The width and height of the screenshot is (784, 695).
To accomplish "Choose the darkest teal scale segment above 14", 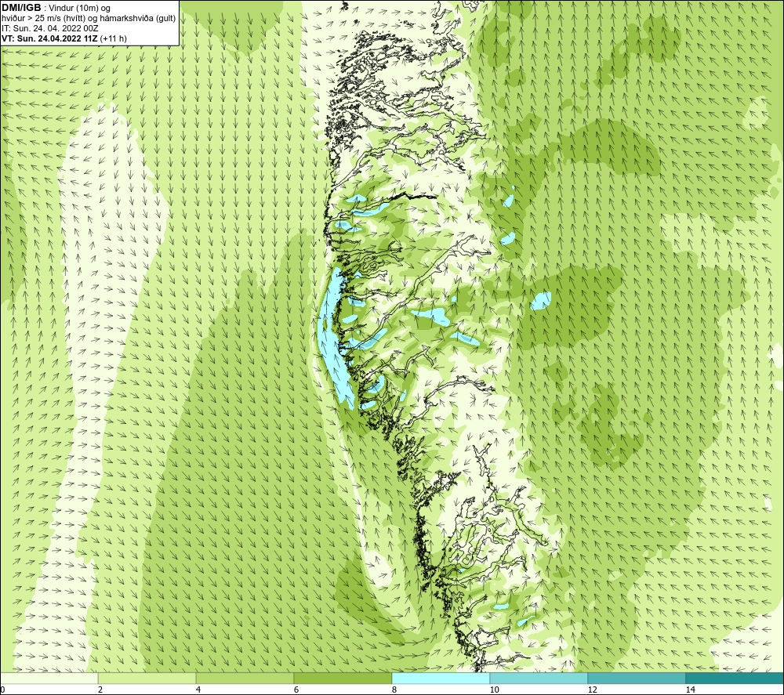I will 735,678.
